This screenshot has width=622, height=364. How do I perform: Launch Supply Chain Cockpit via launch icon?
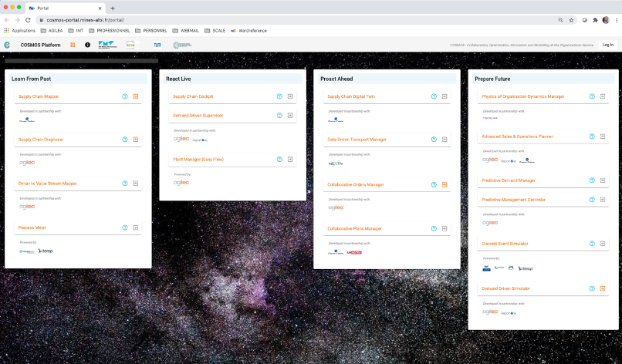tap(290, 96)
